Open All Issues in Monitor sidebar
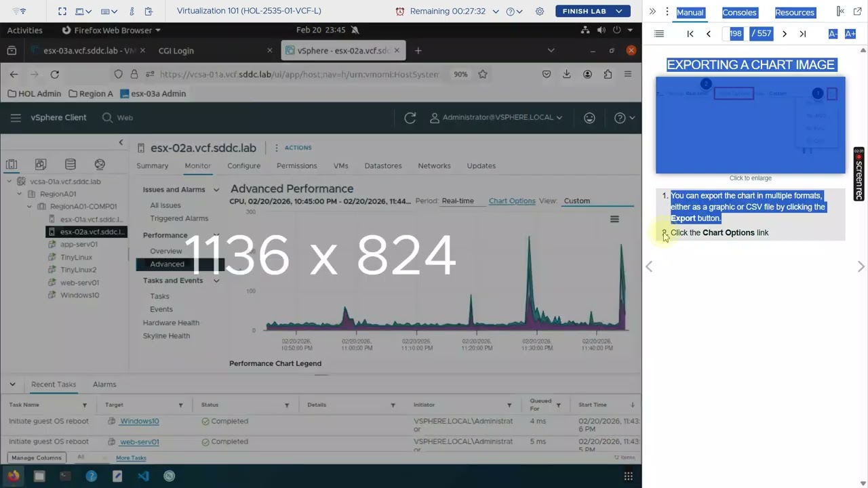The height and width of the screenshot is (488, 868). (x=165, y=205)
